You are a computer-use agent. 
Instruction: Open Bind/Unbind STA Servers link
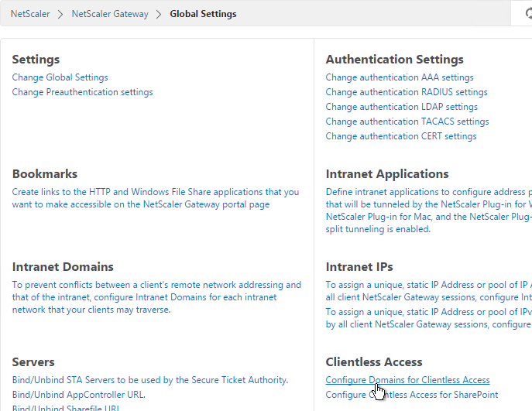click(150, 380)
